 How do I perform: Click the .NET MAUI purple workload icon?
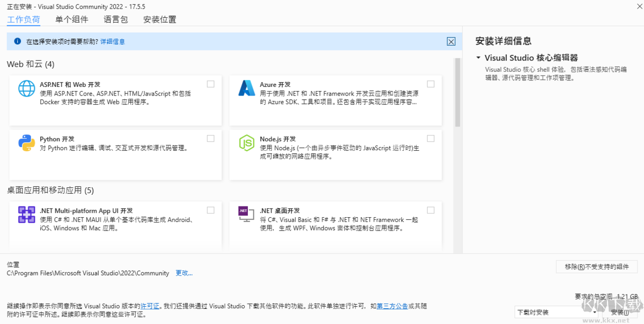[26, 215]
